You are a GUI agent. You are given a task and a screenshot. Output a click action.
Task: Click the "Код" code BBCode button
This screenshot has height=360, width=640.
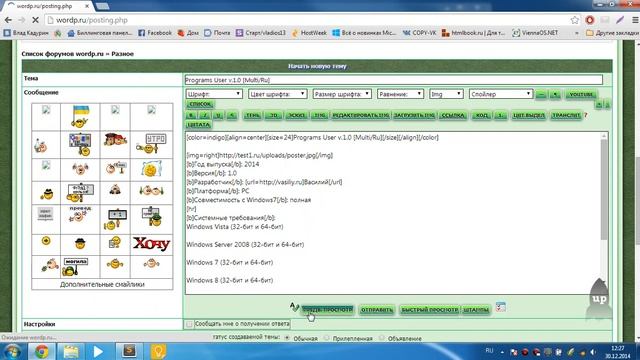coord(481,116)
